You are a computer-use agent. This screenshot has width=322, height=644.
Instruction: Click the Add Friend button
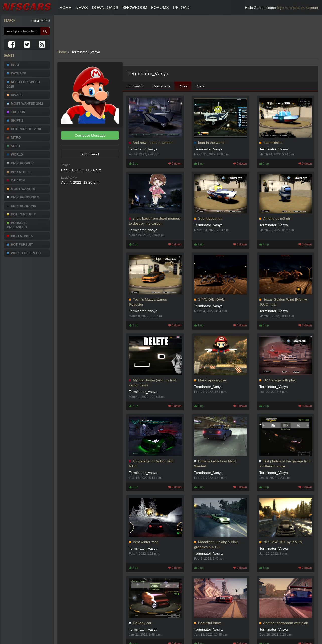(x=90, y=154)
